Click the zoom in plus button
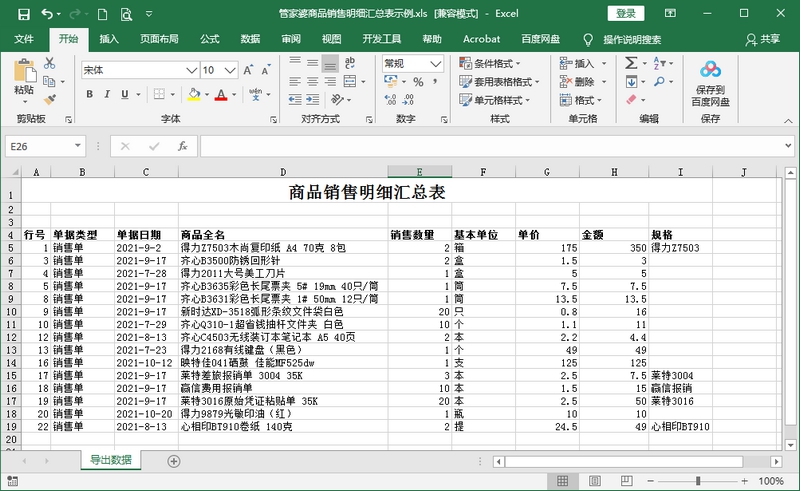Viewport: 800px width, 491px height. (x=744, y=481)
